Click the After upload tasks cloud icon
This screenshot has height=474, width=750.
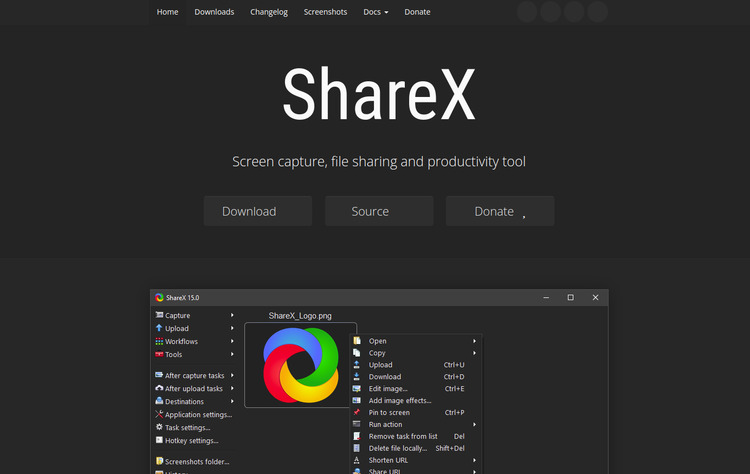coord(159,388)
